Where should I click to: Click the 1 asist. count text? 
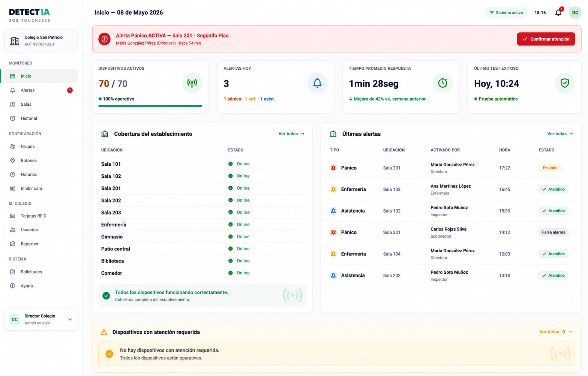click(x=267, y=99)
